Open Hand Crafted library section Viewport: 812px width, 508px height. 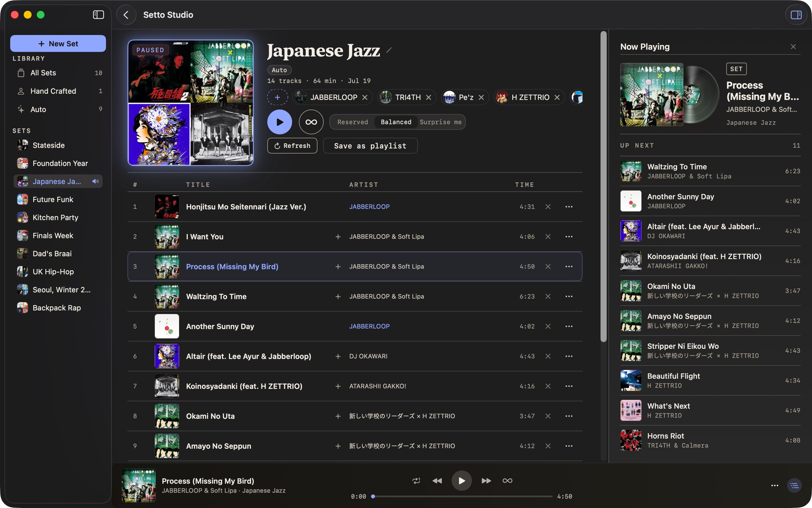(x=58, y=91)
